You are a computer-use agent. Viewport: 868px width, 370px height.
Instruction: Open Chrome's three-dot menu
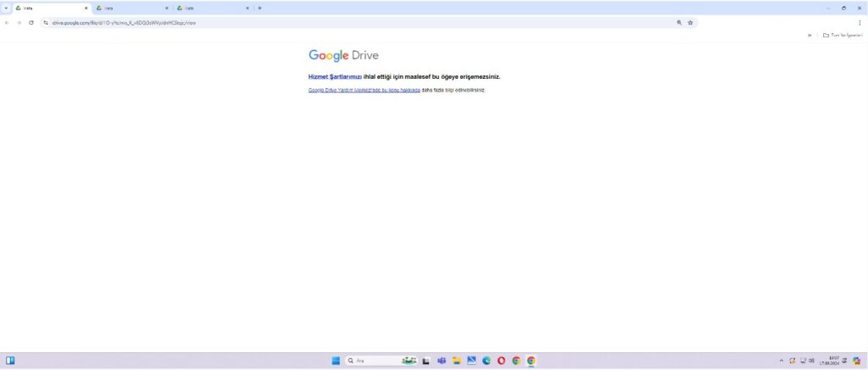click(x=860, y=23)
